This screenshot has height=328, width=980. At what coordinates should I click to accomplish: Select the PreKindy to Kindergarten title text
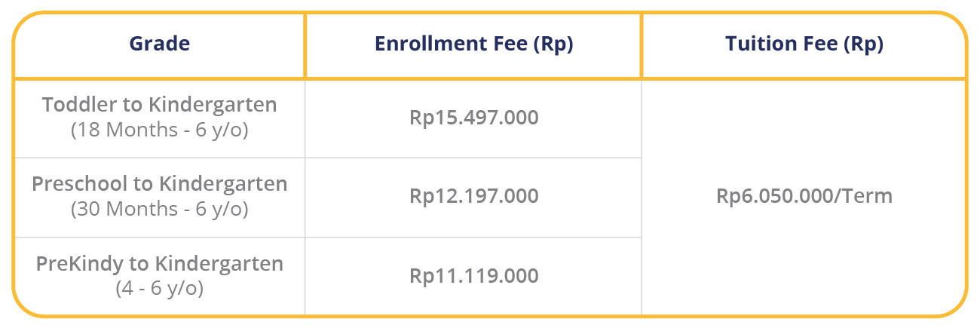(159, 264)
